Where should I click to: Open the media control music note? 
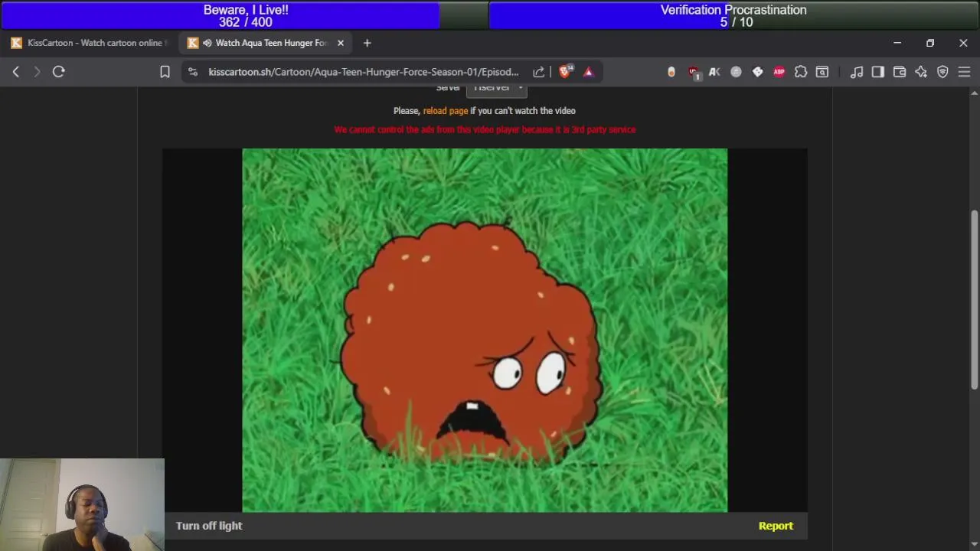coord(857,72)
